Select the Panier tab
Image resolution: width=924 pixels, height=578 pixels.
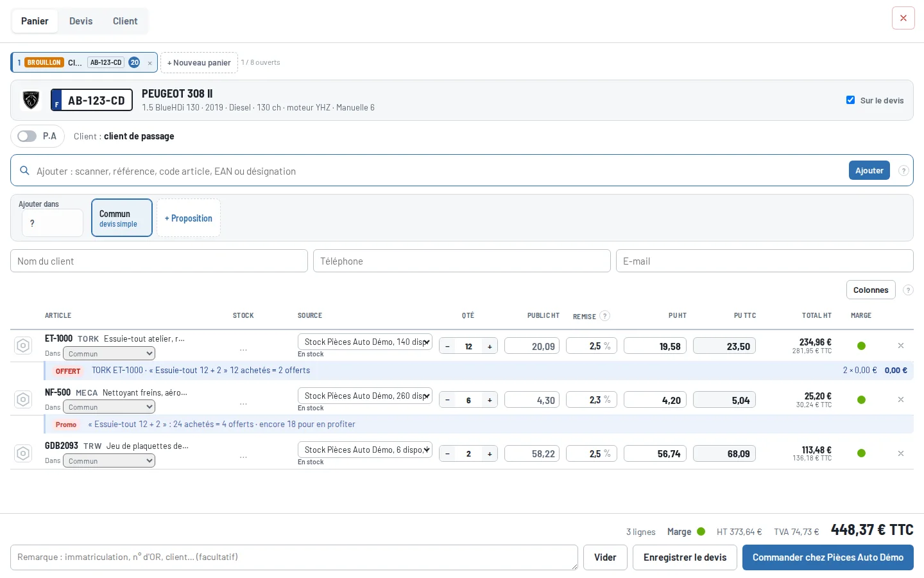[35, 21]
